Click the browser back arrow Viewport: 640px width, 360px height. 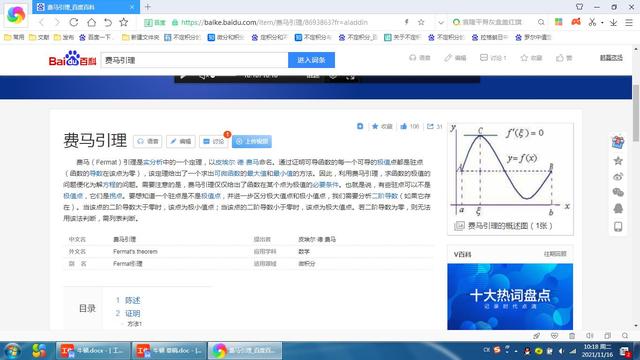(x=42, y=22)
